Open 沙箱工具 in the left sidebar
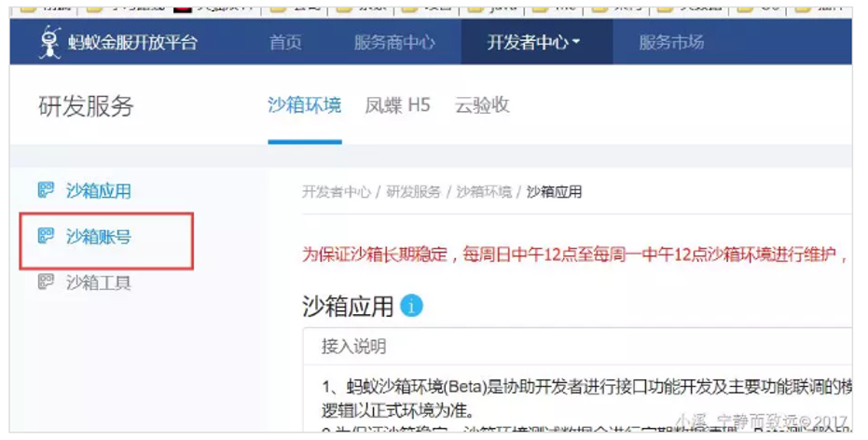This screenshot has width=868, height=440. pos(99,282)
